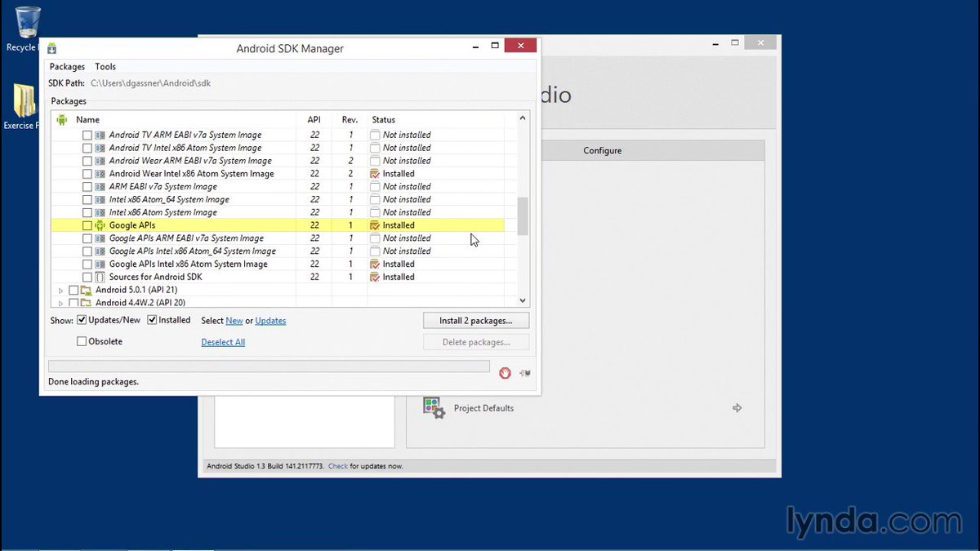Click Project Defaults in Android Studio window
Screen dimensions: 980x551
click(483, 408)
